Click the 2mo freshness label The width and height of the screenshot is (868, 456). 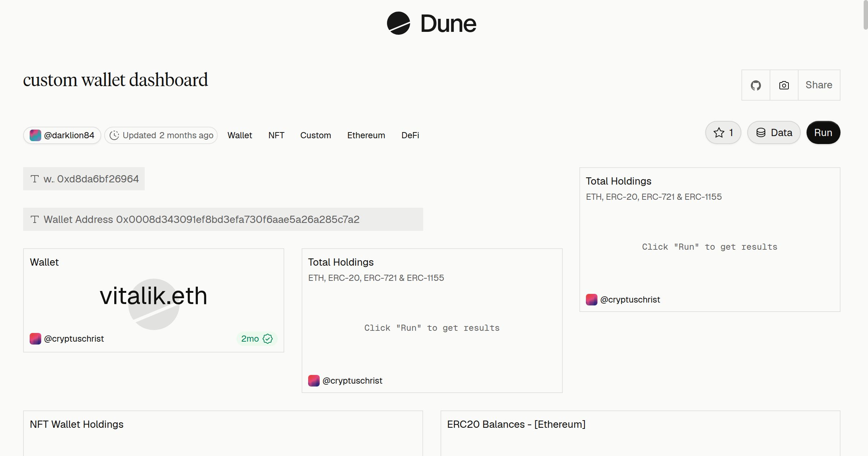(x=250, y=339)
